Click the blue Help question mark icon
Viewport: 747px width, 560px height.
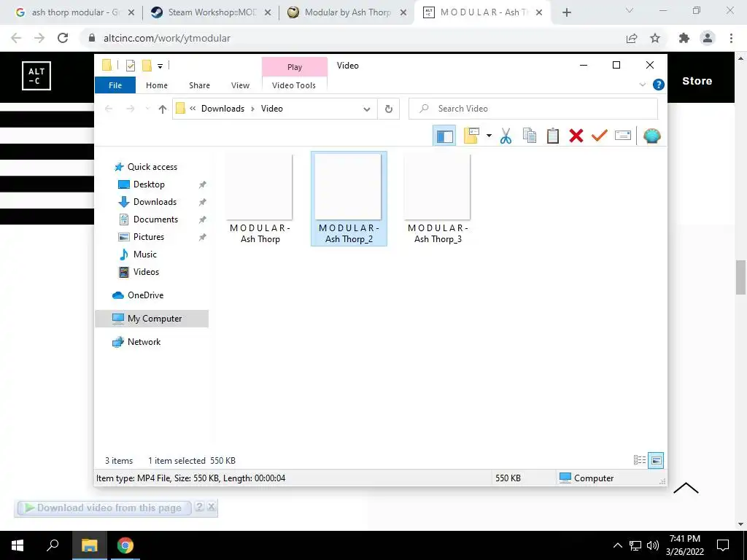(659, 85)
